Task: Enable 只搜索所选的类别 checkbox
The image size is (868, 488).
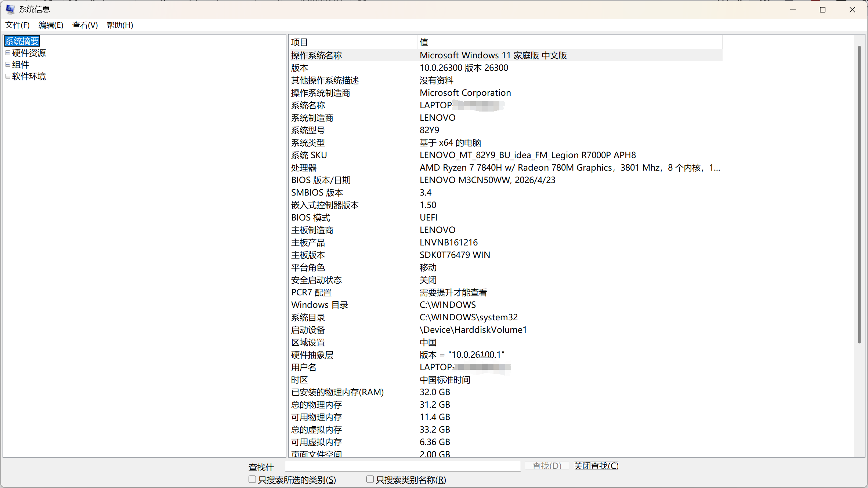Action: pos(252,479)
